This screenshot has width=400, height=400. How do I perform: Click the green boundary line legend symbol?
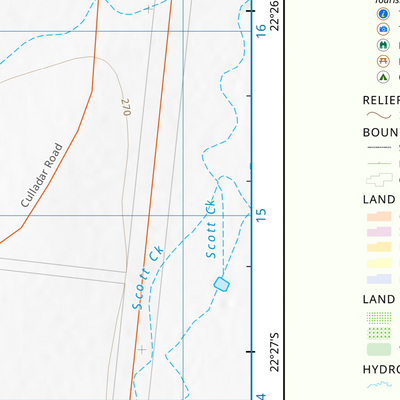[379, 163]
